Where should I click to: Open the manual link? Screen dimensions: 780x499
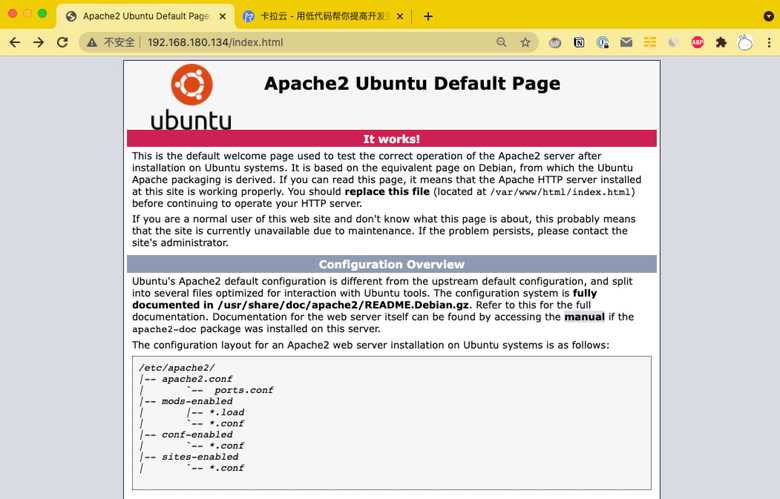pos(585,317)
